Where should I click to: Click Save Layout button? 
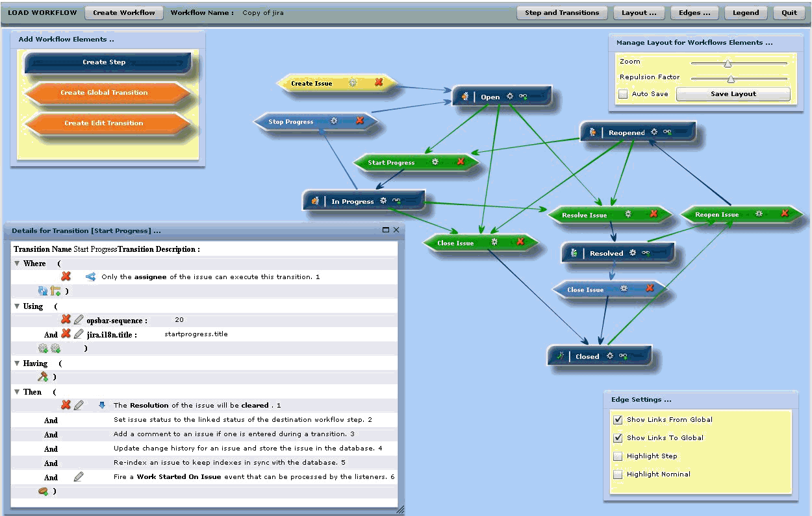(x=733, y=93)
